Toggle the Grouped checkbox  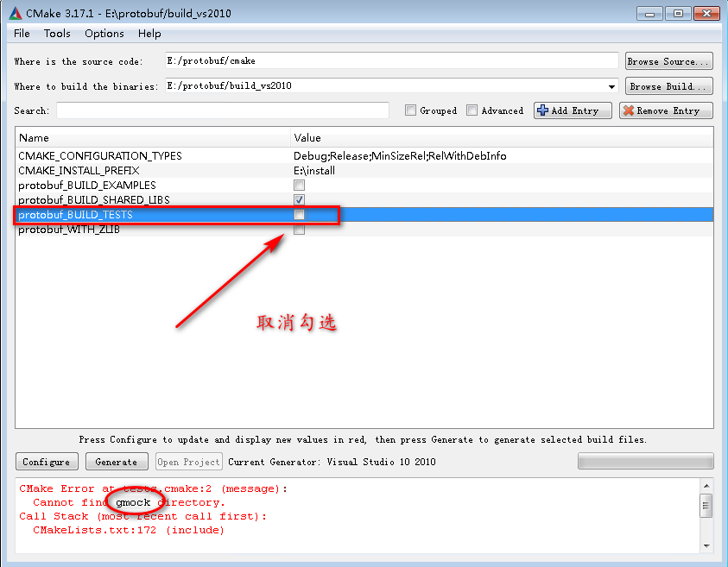coord(410,110)
